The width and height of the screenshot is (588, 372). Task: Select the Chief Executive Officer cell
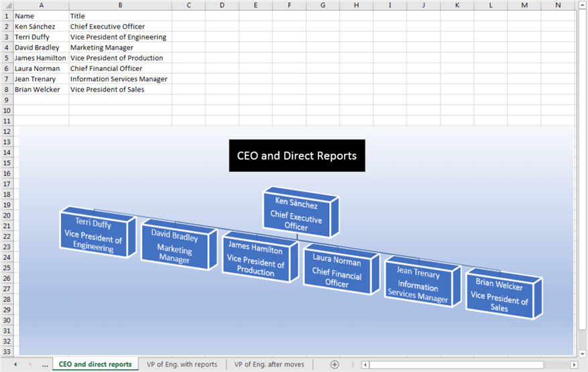pos(121,27)
